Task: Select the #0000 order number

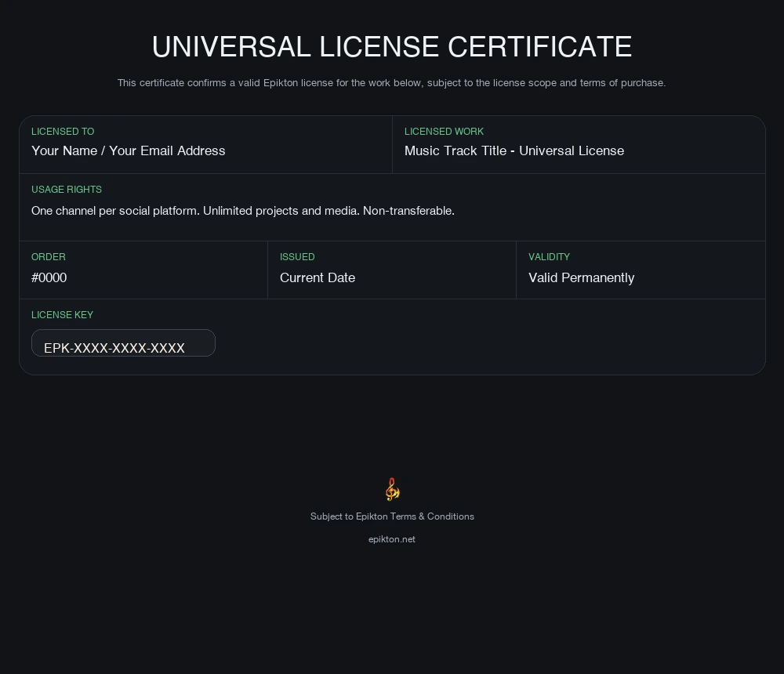Action: coord(49,277)
